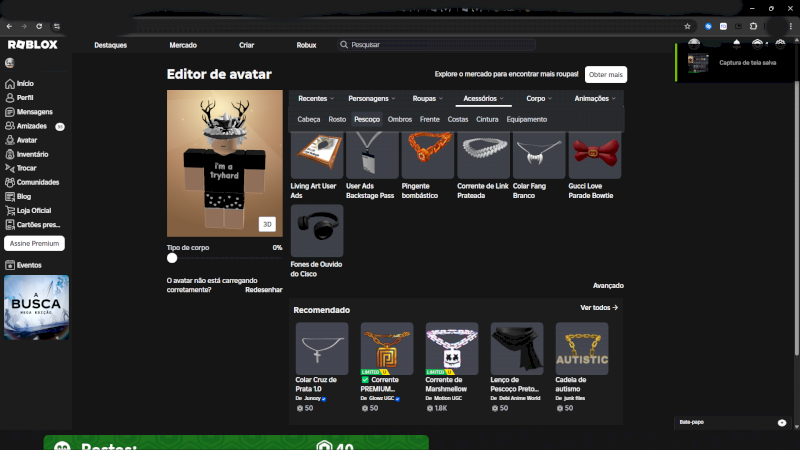The image size is (800, 450).
Task: Open the Loja Oficial cart icon
Action: 10,210
